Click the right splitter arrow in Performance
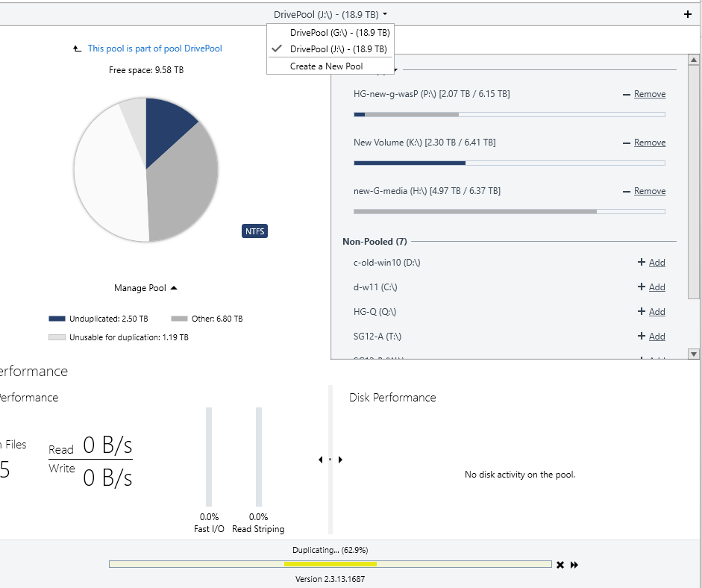The width and height of the screenshot is (702, 588). click(x=340, y=460)
